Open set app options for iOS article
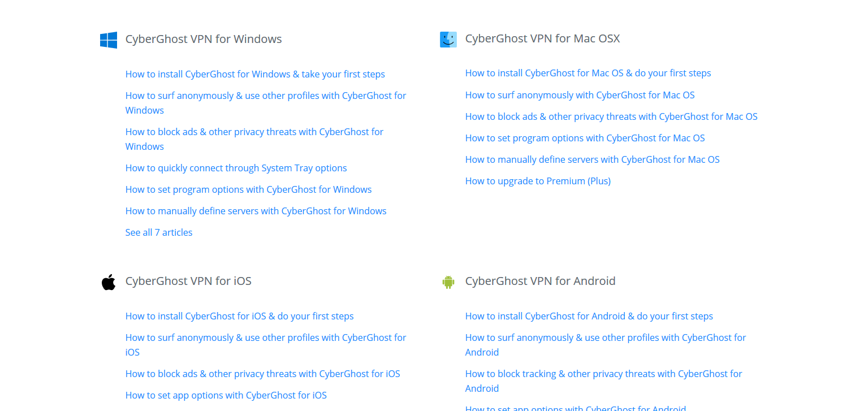The height and width of the screenshot is (411, 868). [226, 395]
